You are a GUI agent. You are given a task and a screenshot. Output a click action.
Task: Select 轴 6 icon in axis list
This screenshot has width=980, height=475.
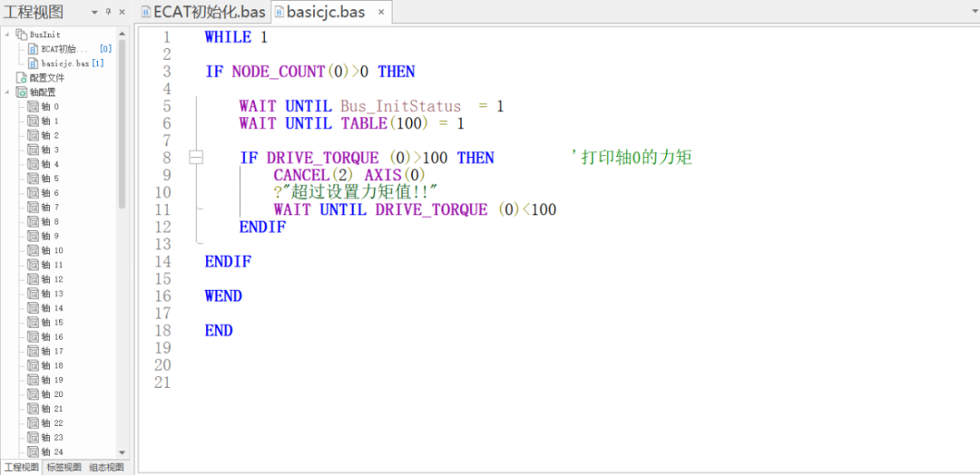point(34,193)
